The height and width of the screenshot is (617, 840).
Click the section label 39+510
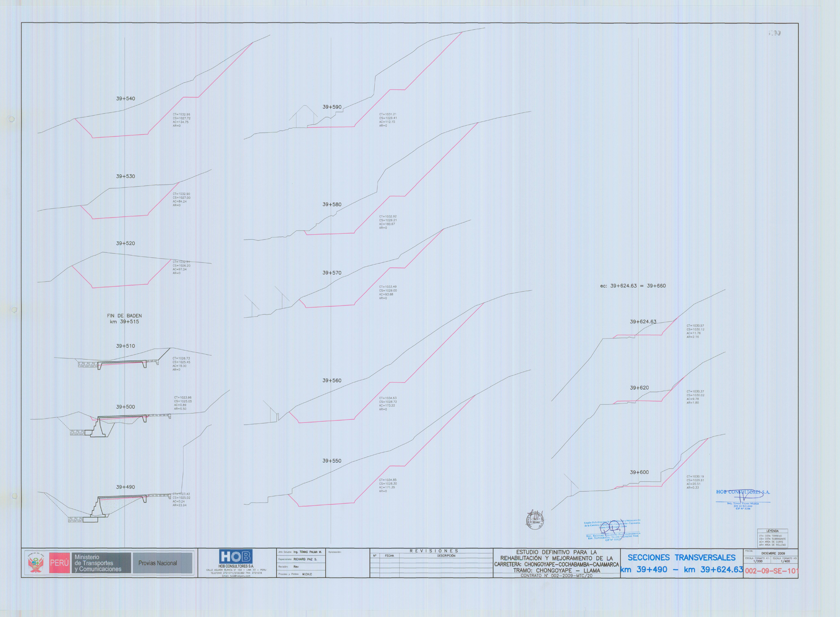(125, 346)
